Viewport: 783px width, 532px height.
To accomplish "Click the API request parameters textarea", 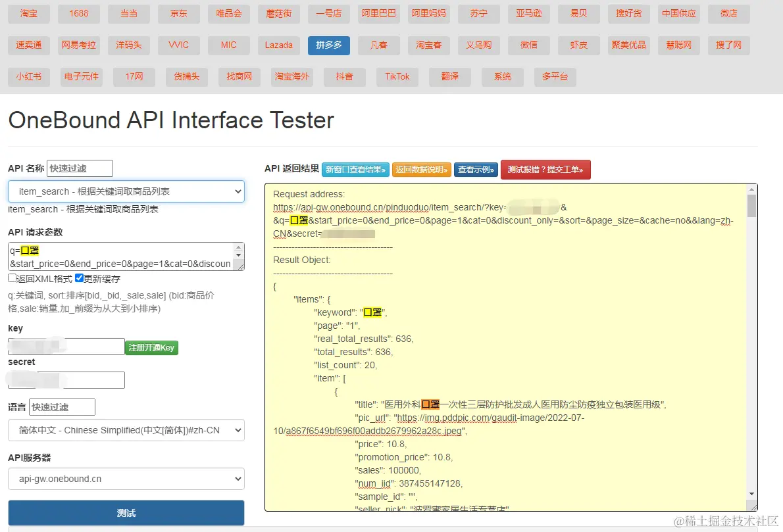I will coord(122,256).
